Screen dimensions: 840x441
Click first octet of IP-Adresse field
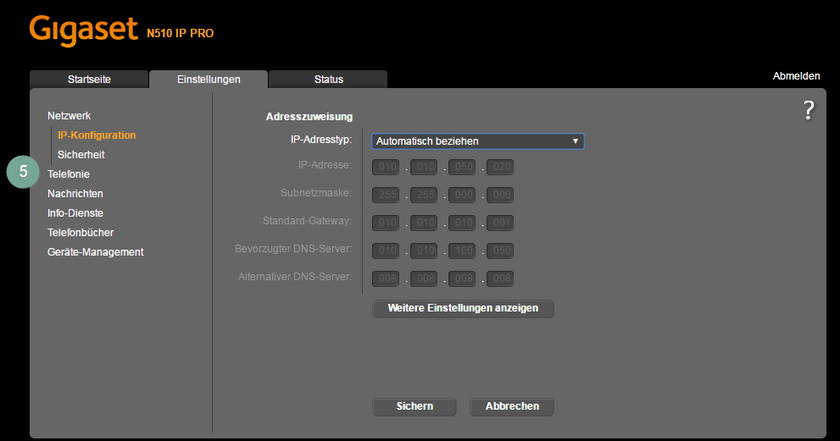[x=387, y=166]
